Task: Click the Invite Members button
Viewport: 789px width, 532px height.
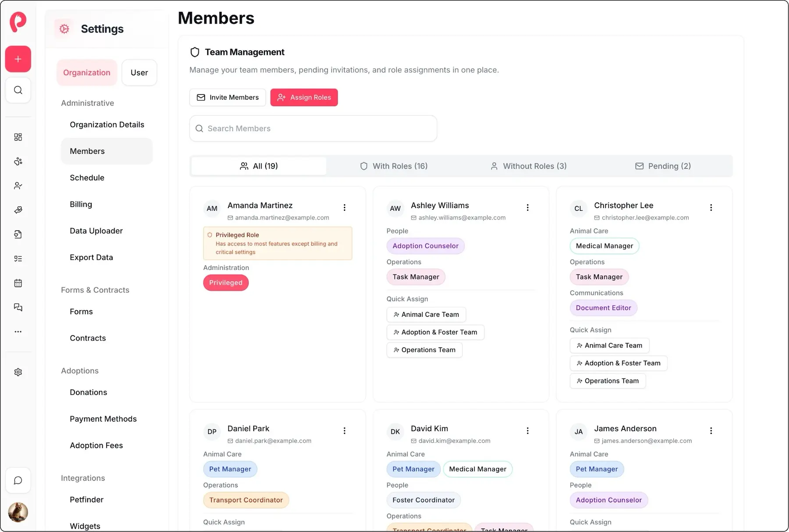Action: click(227, 97)
